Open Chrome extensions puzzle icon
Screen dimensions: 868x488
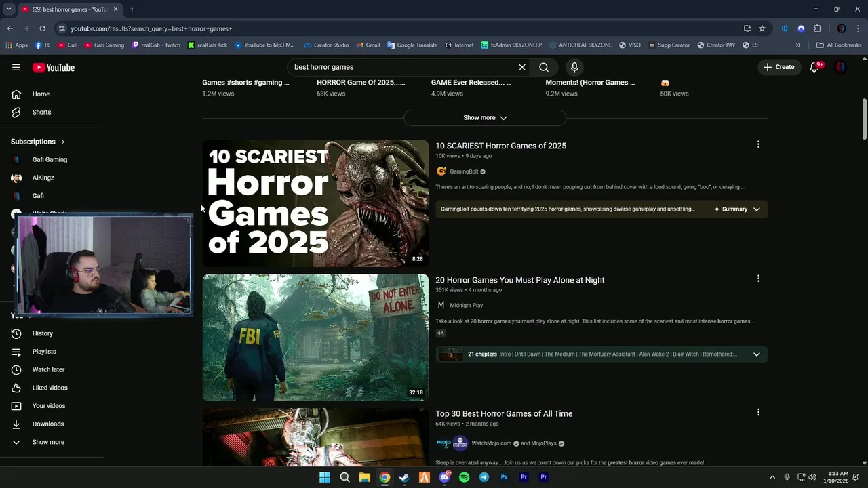click(x=817, y=28)
